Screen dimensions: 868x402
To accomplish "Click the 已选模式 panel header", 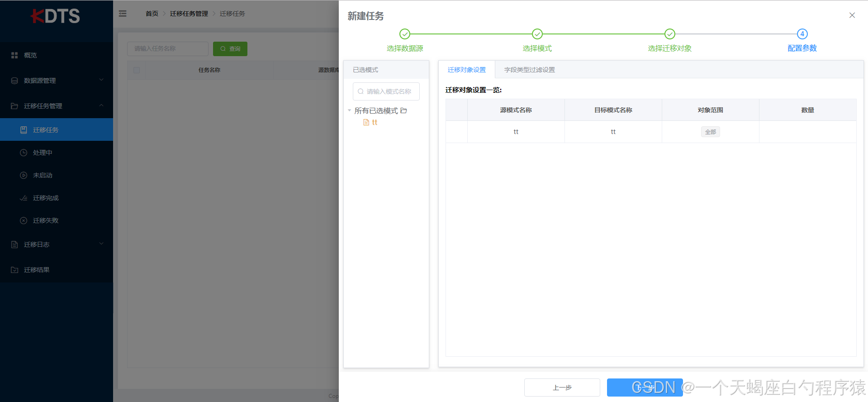I will [386, 70].
